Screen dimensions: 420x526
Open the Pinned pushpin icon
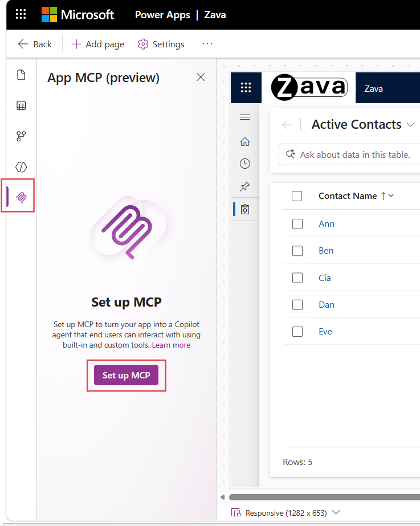pyautogui.click(x=245, y=186)
